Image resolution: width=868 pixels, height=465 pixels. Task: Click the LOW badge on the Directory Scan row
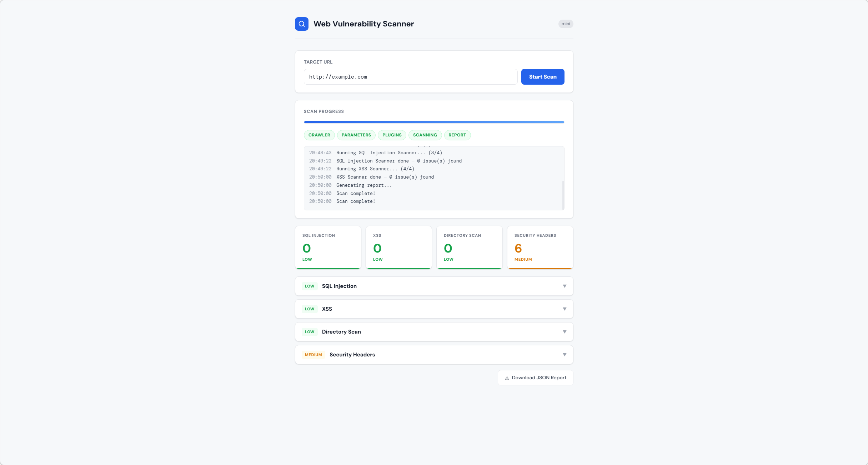[x=309, y=332]
